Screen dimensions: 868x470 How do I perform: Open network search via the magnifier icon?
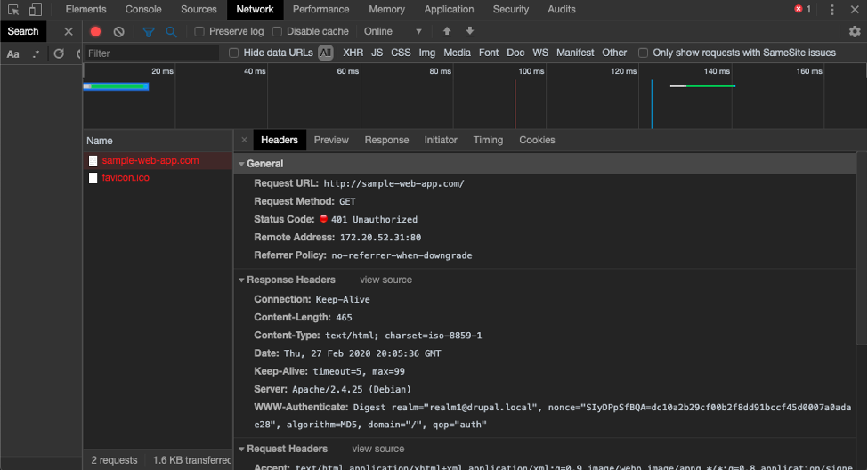[x=171, y=32]
